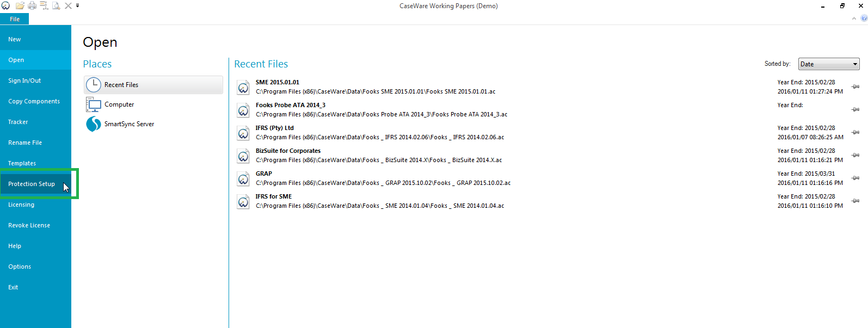Click Exit in the File menu
This screenshot has height=328, width=868.
[x=35, y=287]
